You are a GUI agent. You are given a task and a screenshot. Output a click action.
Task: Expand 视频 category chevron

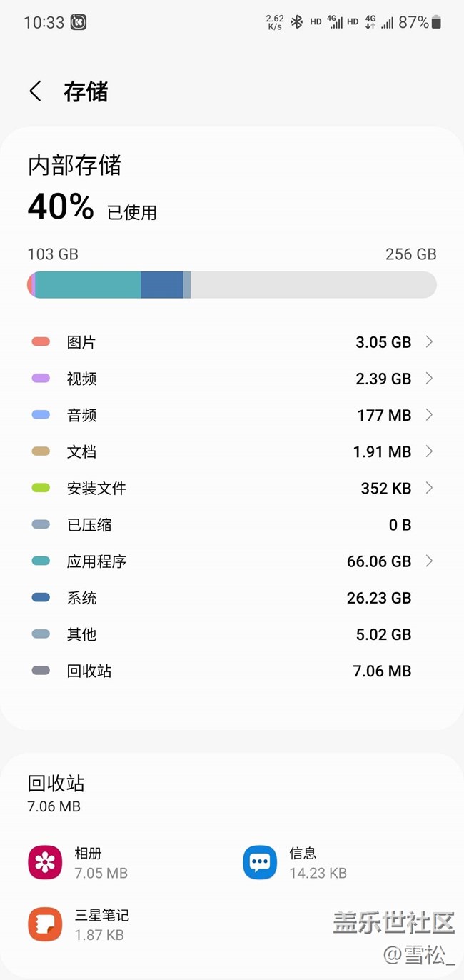click(429, 379)
